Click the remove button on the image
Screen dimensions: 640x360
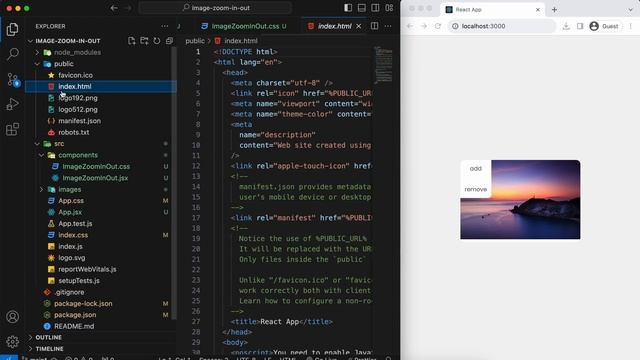click(x=476, y=189)
